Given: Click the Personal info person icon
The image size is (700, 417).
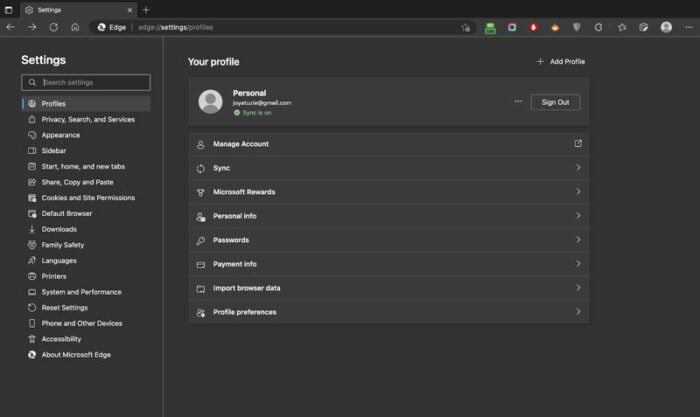Looking at the screenshot, I should click(200, 217).
